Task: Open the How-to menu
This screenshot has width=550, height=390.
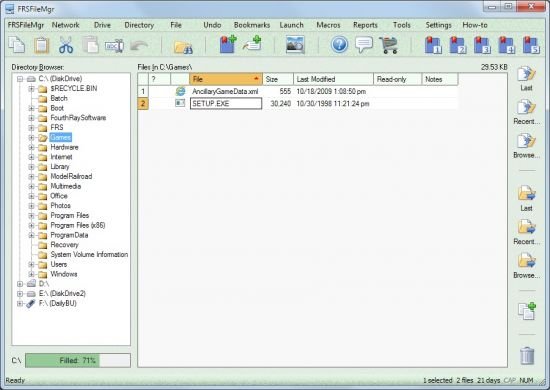Action: tap(475, 25)
